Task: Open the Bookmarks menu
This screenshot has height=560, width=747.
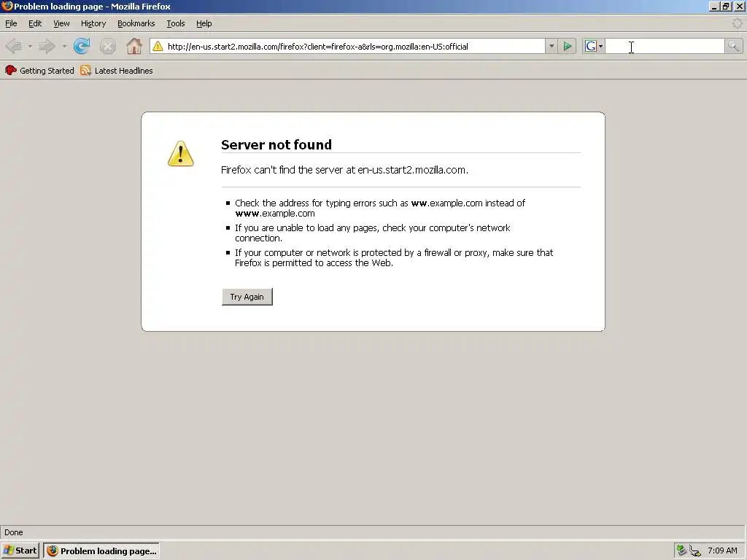Action: [x=136, y=23]
